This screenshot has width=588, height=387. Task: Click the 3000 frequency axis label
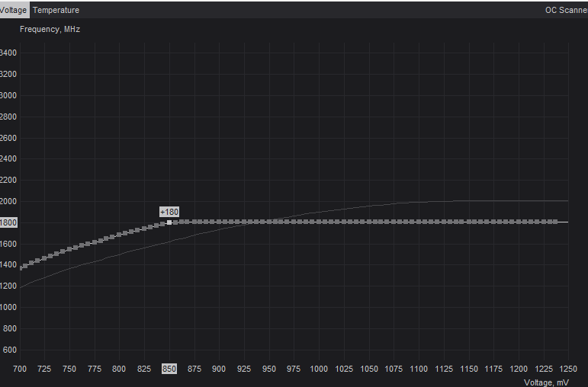(8, 95)
